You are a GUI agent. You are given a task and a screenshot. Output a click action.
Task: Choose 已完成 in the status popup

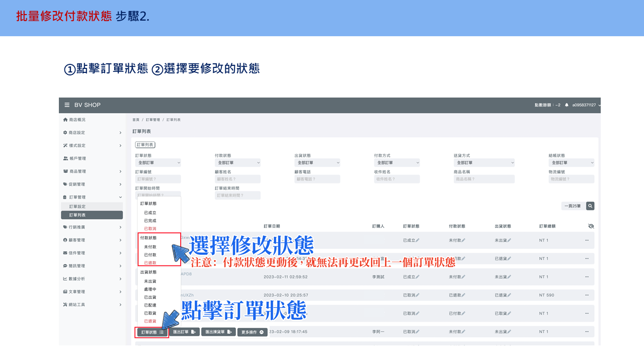pos(150,221)
